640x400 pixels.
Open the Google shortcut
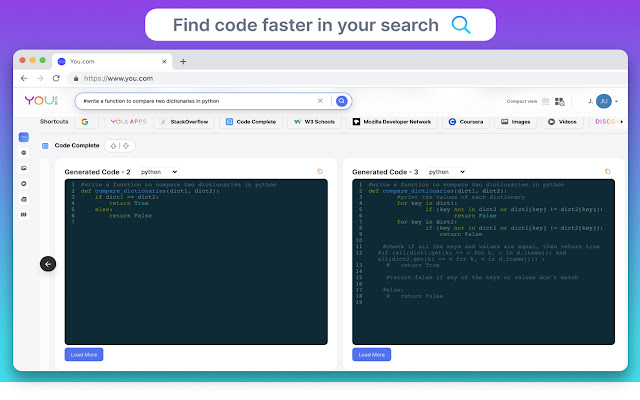(x=85, y=122)
